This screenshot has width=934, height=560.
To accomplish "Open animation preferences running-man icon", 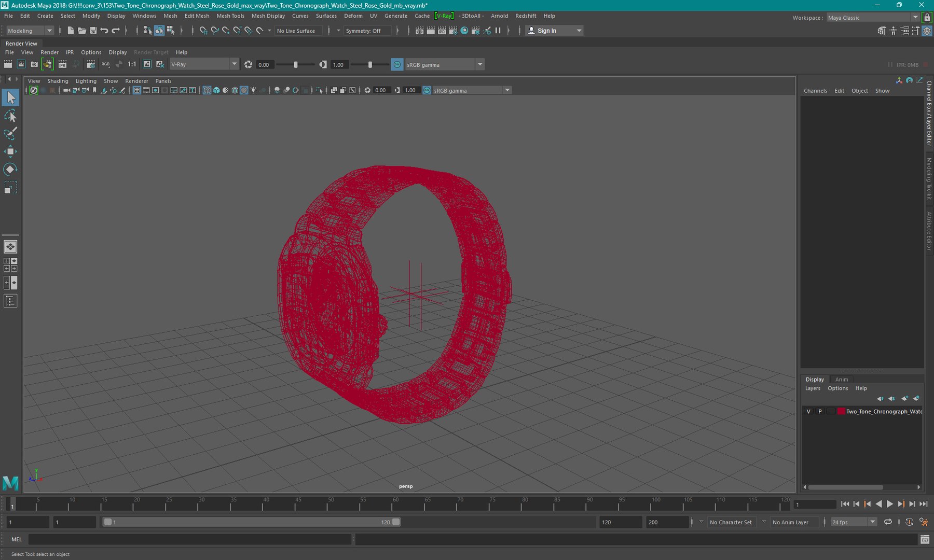I will (924, 522).
